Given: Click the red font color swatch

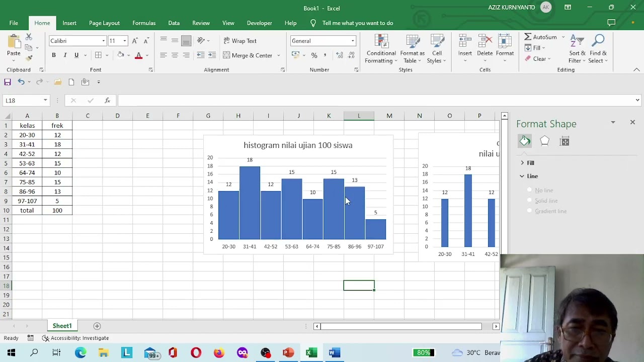Looking at the screenshot, I should coord(139,55).
